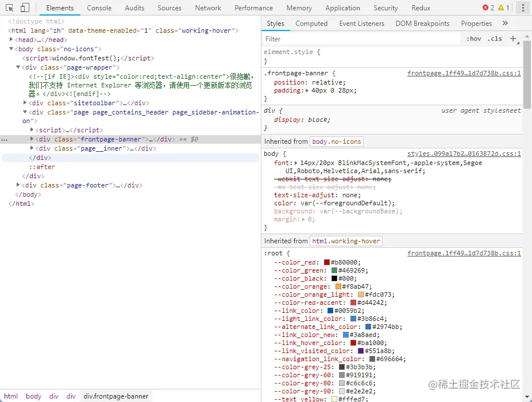Image resolution: width=532 pixels, height=402 pixels.
Task: Show more sidebar tabs with double chevron
Action: (505, 23)
